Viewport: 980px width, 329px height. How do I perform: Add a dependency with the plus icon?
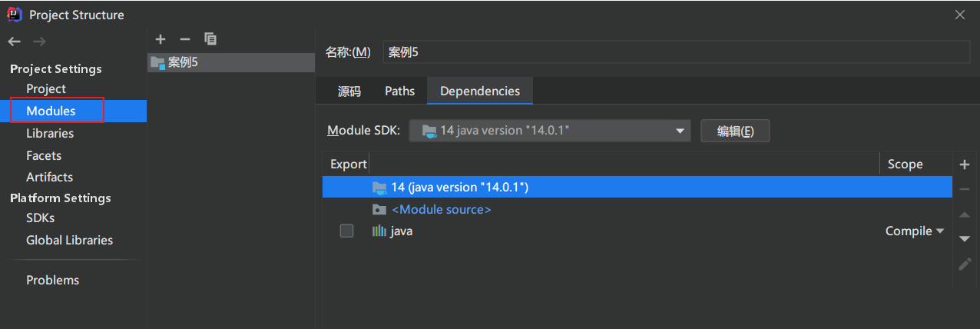click(965, 164)
